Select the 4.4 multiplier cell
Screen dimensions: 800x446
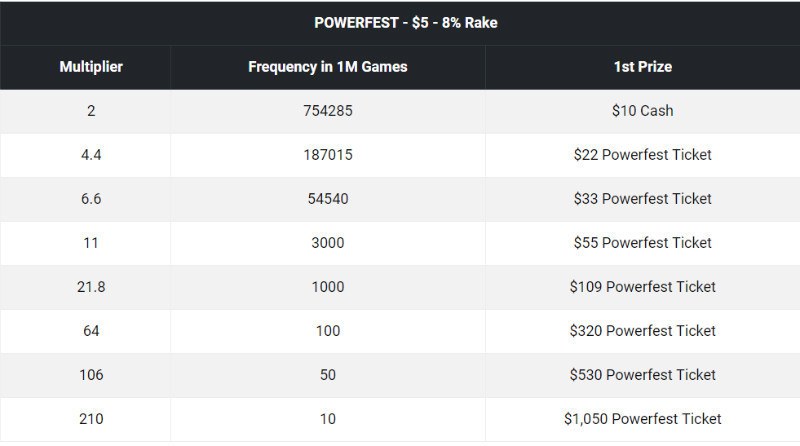coord(91,155)
